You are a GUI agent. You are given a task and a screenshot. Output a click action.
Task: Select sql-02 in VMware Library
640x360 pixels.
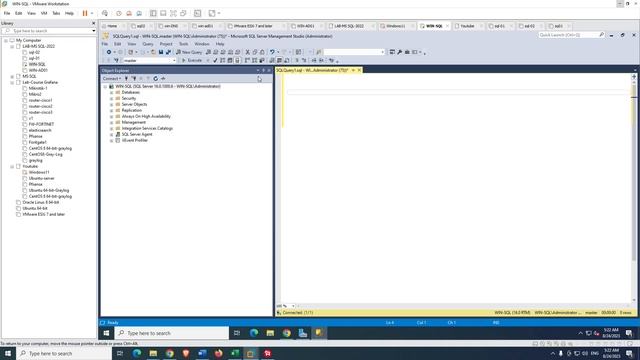tap(34, 52)
